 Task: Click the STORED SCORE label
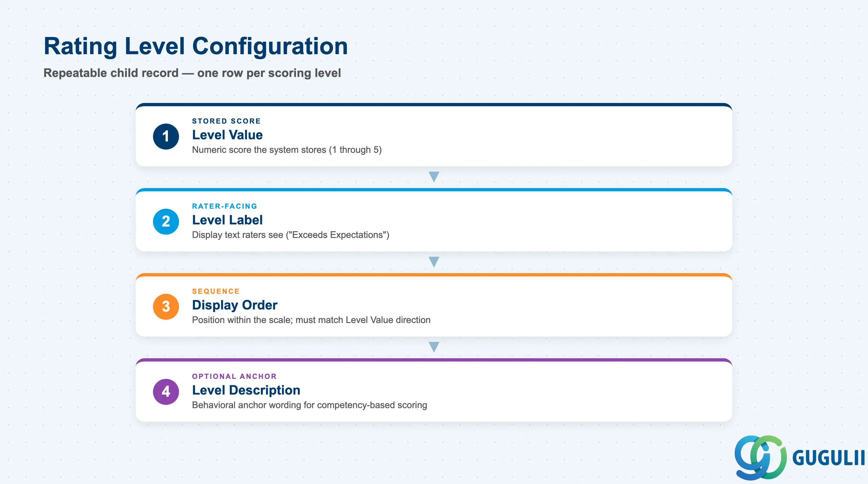pos(226,121)
